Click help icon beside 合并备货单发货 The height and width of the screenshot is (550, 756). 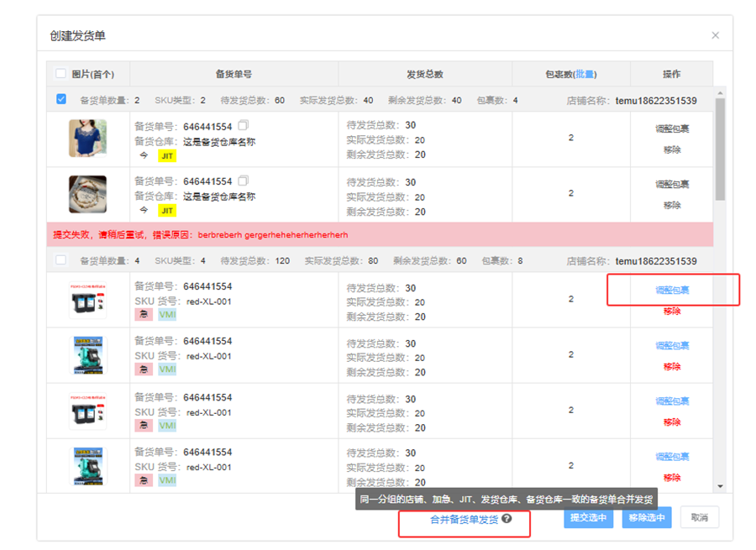[x=507, y=519]
